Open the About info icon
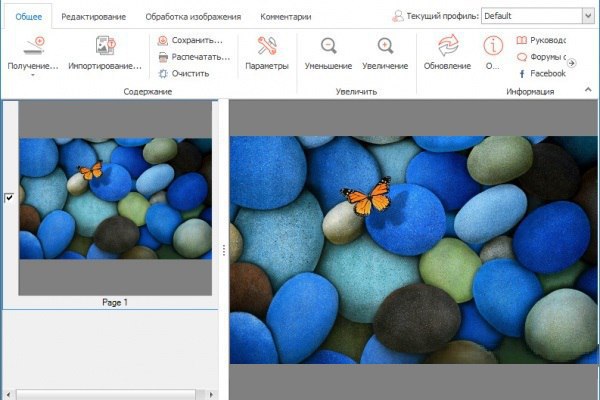The width and height of the screenshot is (600, 400). click(493, 46)
